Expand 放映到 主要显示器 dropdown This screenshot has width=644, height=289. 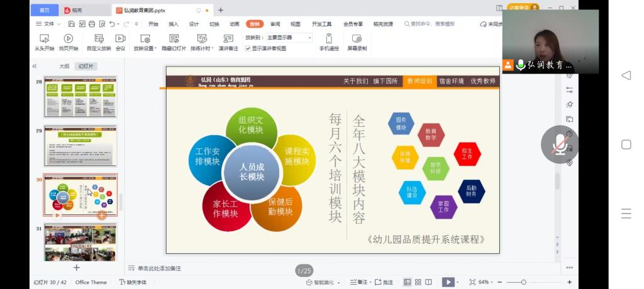click(x=309, y=38)
